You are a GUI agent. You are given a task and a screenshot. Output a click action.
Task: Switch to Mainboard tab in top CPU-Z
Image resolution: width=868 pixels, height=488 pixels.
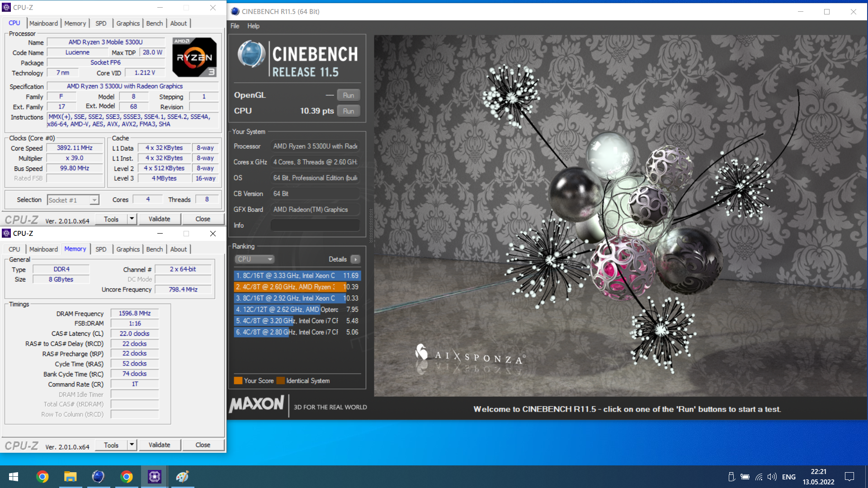[43, 23]
